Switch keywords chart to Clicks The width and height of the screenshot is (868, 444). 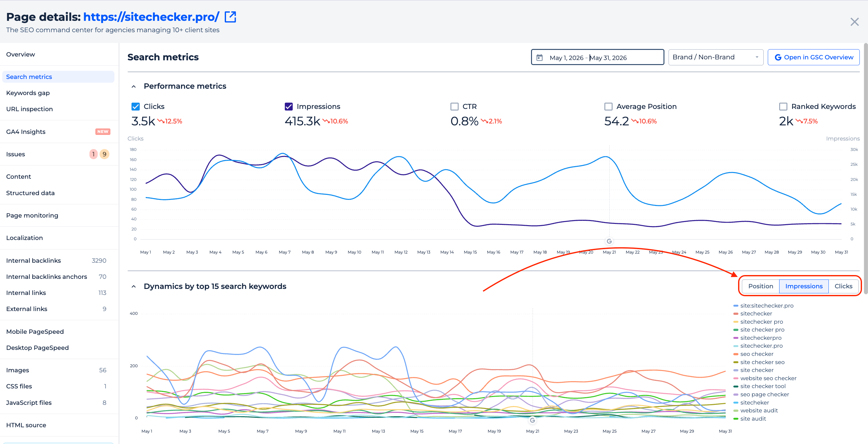[843, 286]
